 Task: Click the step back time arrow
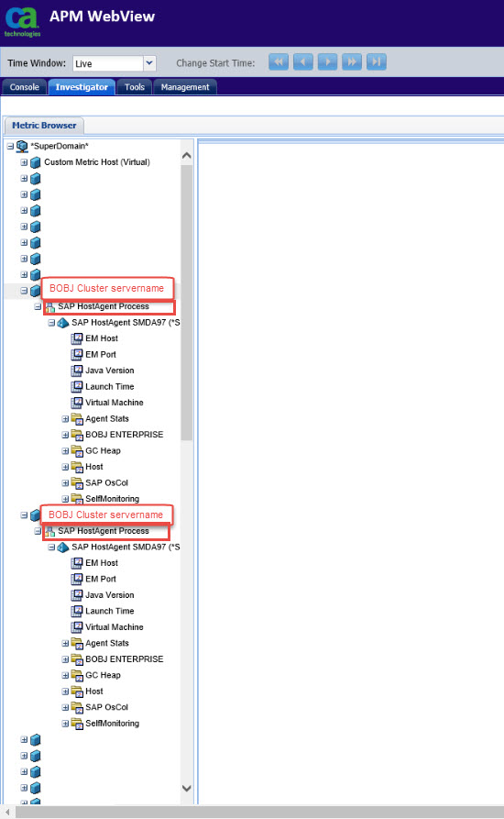(x=303, y=62)
